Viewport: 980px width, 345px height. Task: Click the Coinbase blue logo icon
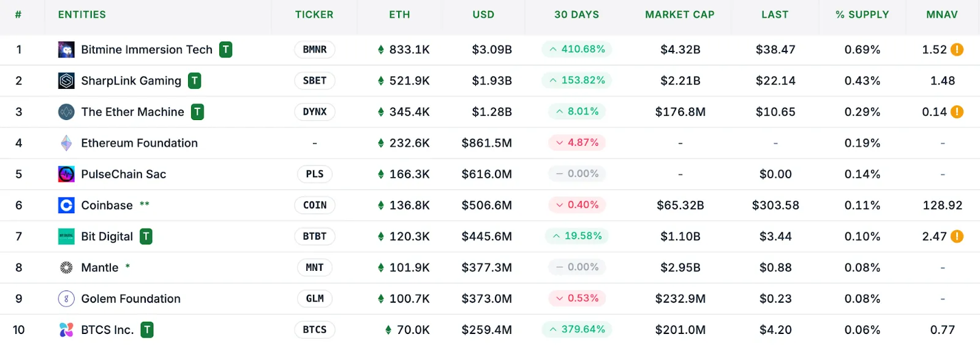[66, 205]
